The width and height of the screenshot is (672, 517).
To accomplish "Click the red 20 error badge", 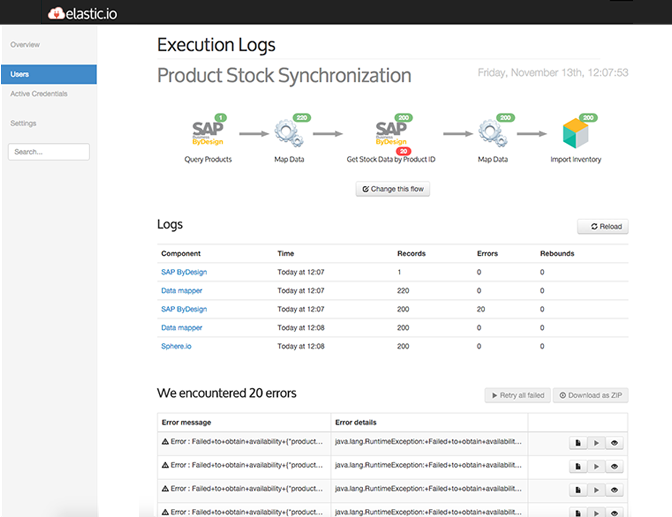I will coord(404,151).
